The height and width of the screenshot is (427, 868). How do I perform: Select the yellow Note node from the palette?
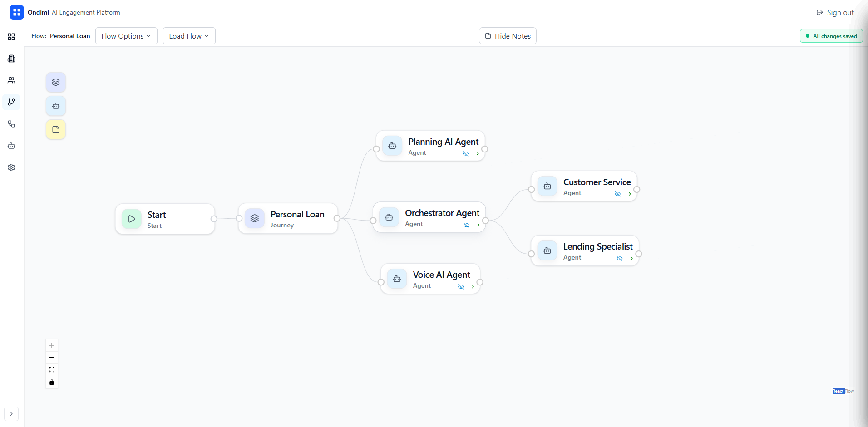coord(55,129)
